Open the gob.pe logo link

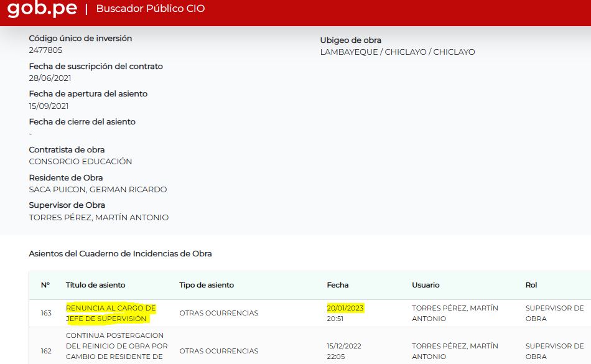42,9
